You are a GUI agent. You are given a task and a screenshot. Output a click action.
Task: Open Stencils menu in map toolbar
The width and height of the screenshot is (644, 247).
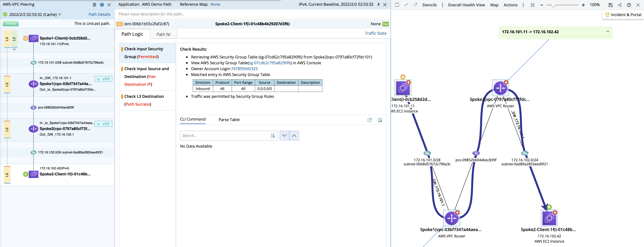[429, 5]
